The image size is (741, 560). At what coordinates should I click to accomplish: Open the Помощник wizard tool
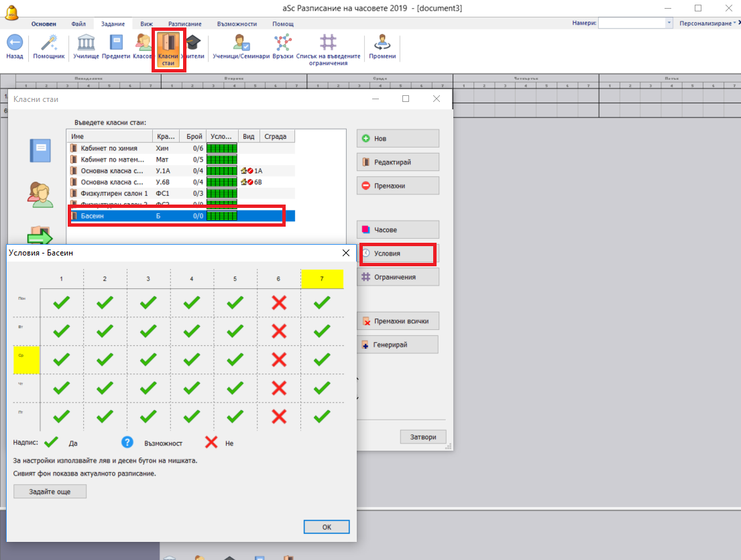tap(49, 43)
